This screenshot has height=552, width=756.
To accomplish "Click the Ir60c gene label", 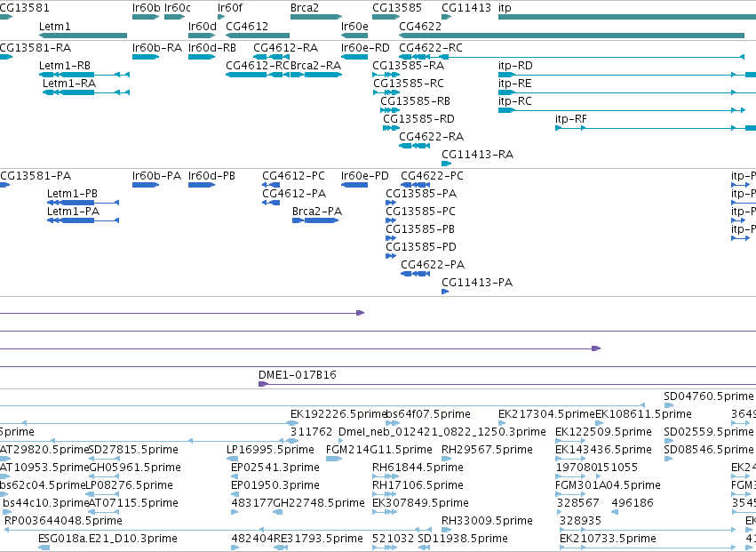I will pos(178,8).
